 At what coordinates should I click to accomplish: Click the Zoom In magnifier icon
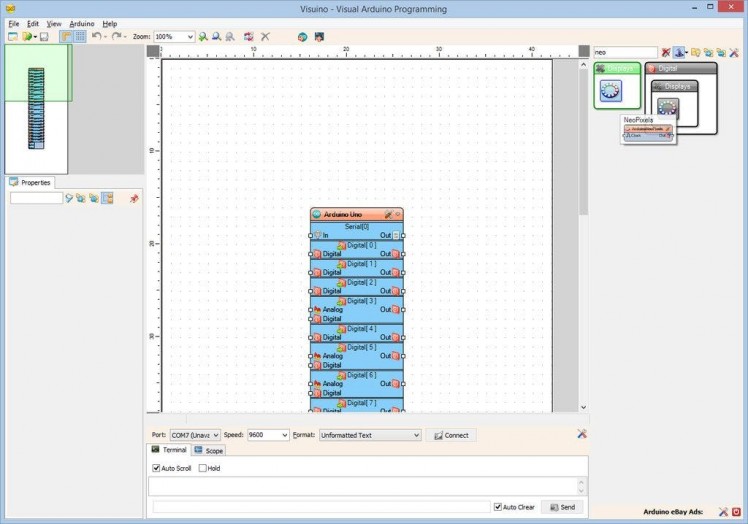[x=203, y=37]
